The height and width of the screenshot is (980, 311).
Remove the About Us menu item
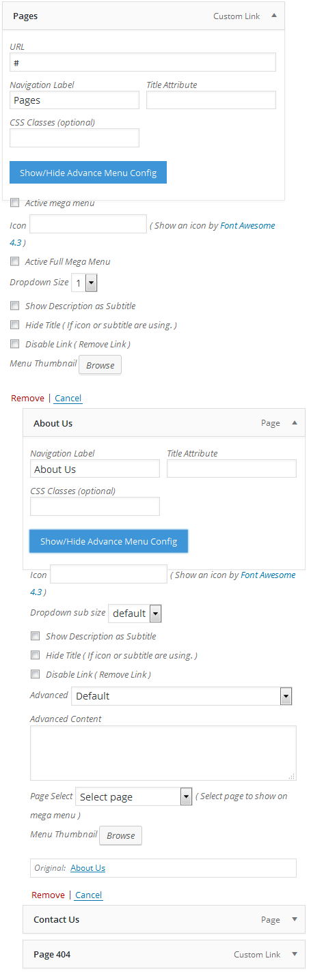[48, 895]
